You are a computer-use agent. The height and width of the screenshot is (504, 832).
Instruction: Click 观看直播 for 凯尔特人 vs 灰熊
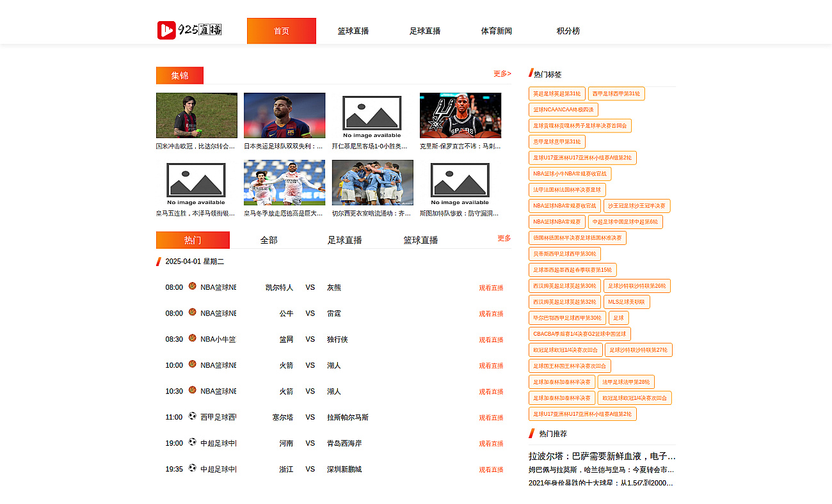click(x=492, y=288)
